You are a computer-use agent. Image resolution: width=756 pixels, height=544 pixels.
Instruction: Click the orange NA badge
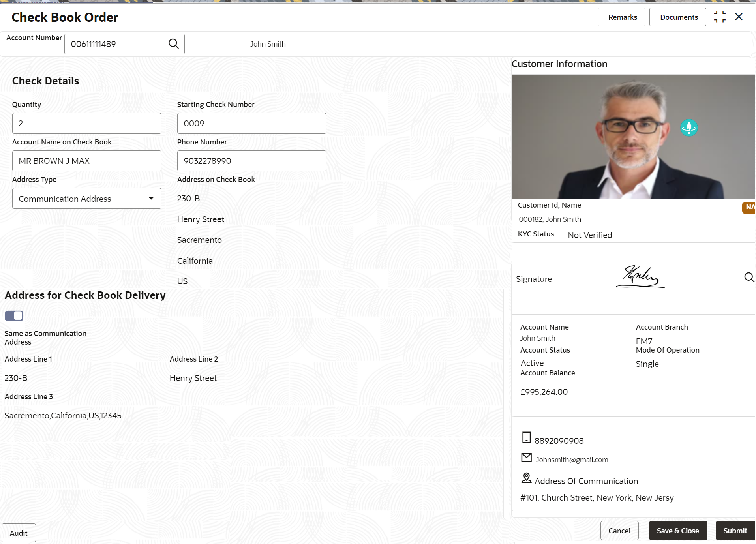point(749,207)
